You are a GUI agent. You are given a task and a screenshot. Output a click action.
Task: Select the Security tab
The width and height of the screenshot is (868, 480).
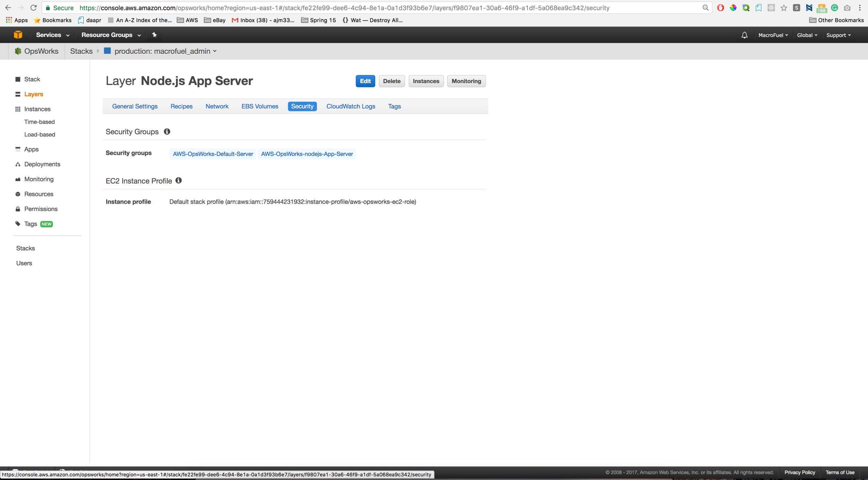(x=302, y=106)
